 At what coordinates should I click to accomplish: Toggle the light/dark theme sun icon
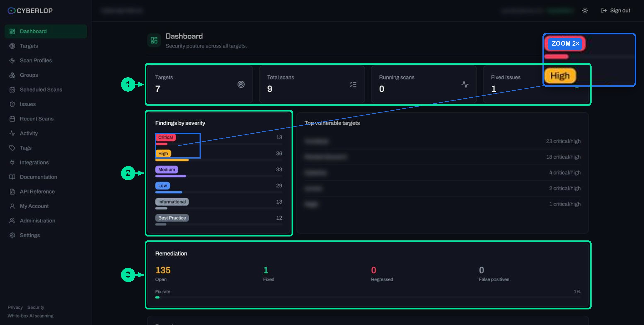585,11
